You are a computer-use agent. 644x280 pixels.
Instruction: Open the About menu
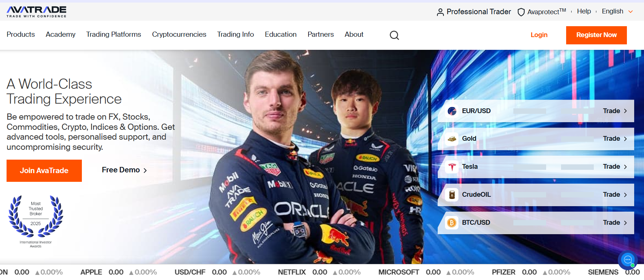tap(354, 34)
